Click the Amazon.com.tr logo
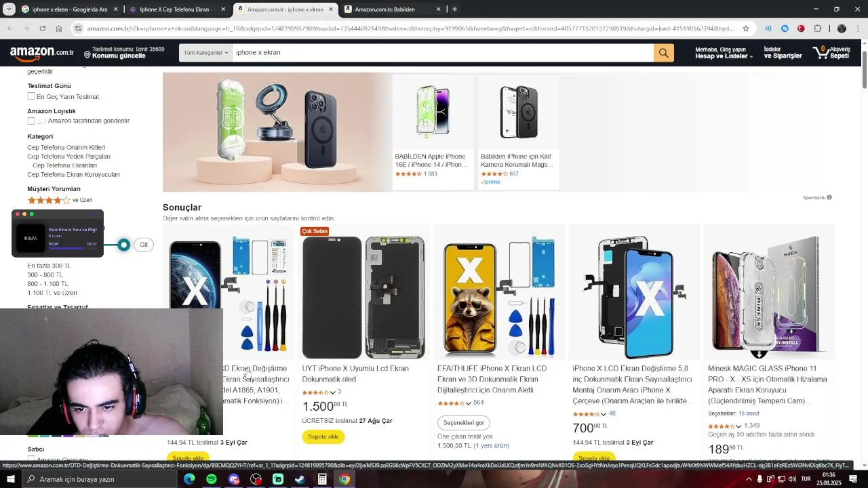 [42, 52]
